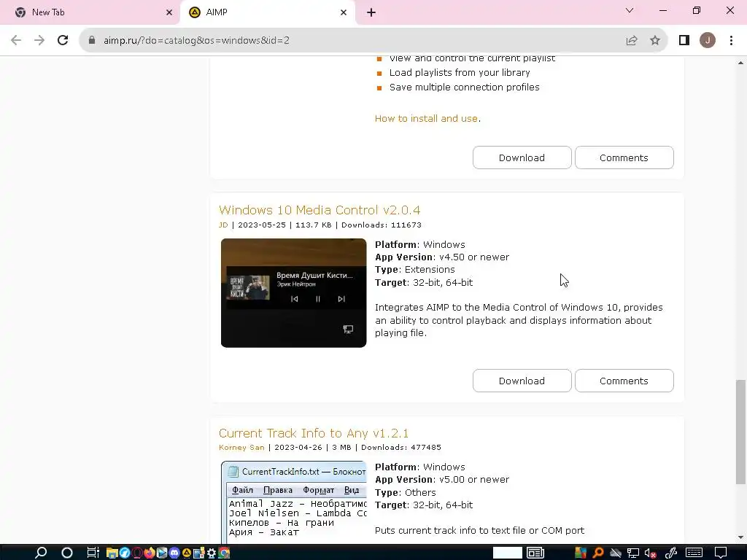Screen dimensions: 747x560
Task: Open the Chrome side panel
Action: [684, 41]
